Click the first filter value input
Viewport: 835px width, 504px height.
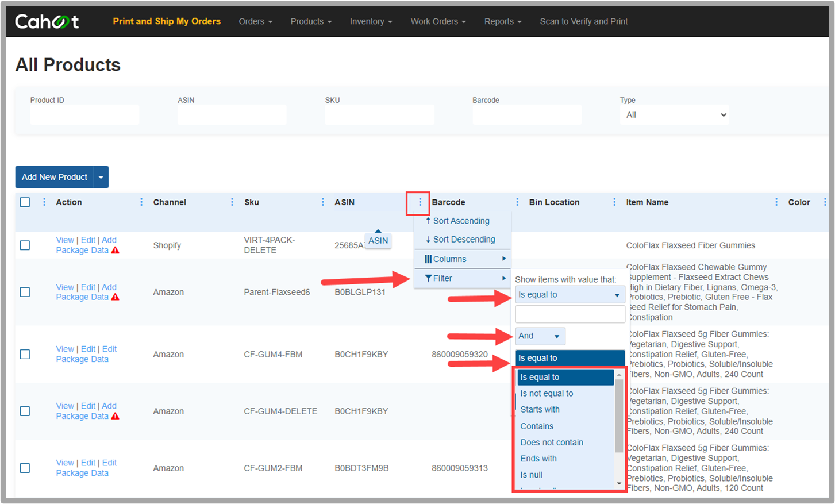[x=570, y=314]
